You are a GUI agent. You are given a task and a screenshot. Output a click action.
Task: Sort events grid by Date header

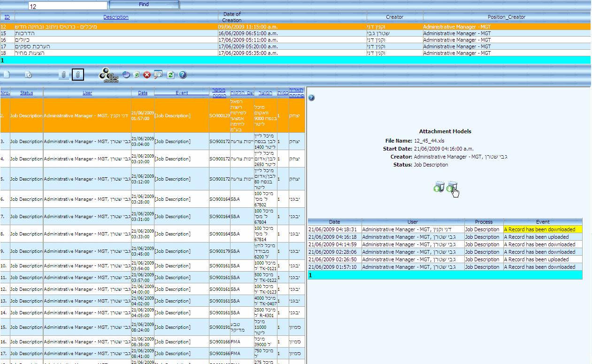click(x=143, y=92)
